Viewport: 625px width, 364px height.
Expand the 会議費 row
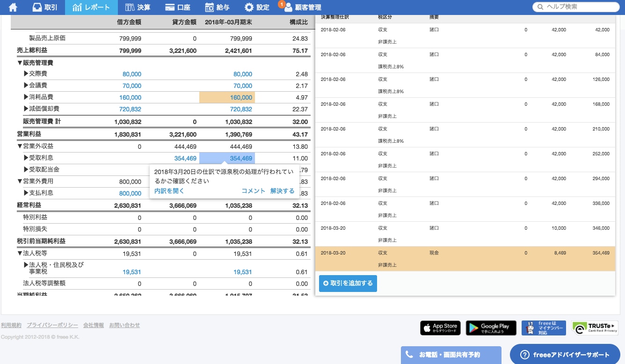click(x=26, y=86)
